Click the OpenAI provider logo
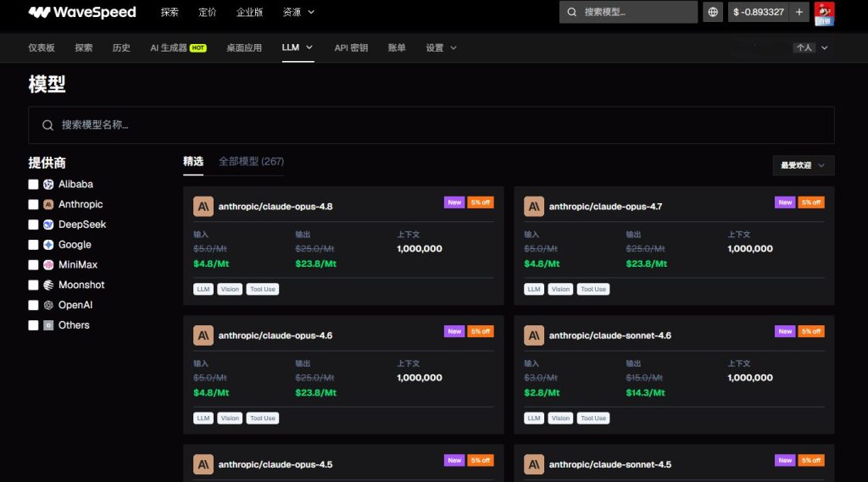This screenshot has height=482, width=868. tap(48, 305)
